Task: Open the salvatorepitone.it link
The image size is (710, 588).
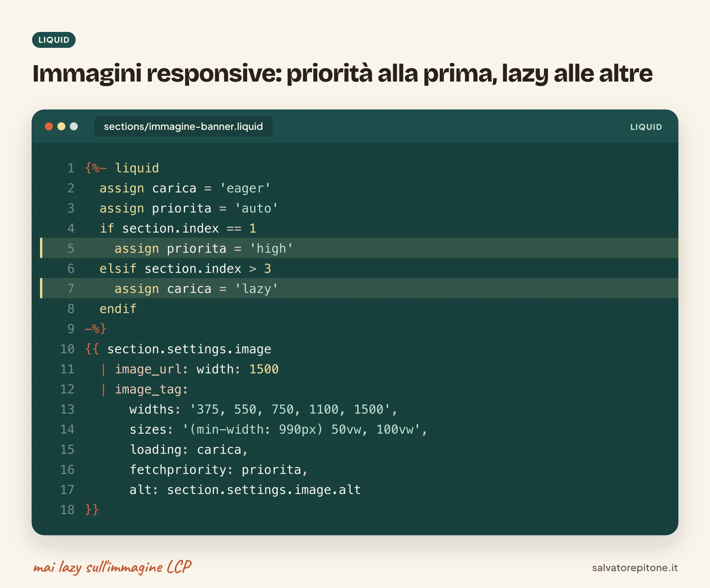Action: 635,568
